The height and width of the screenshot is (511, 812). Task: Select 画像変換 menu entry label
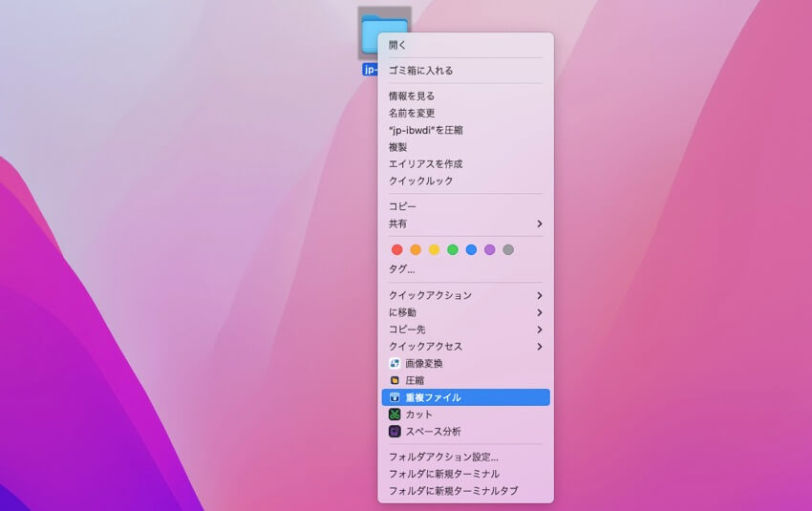[x=424, y=364]
